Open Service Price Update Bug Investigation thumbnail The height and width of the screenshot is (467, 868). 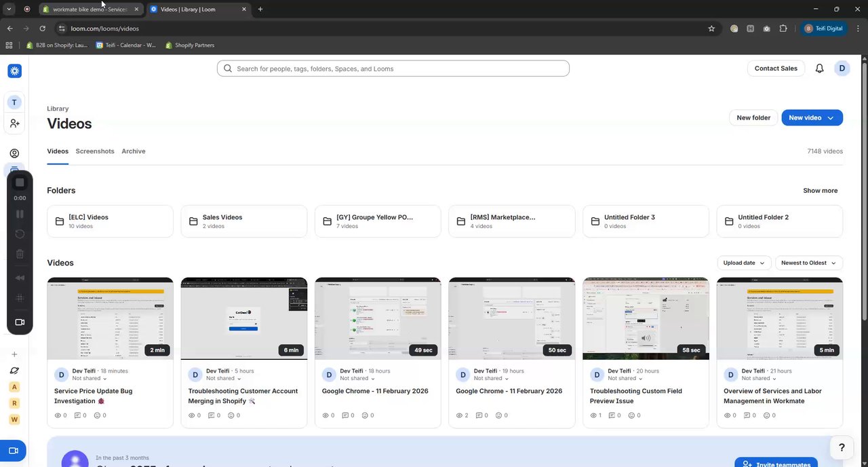pyautogui.click(x=110, y=318)
